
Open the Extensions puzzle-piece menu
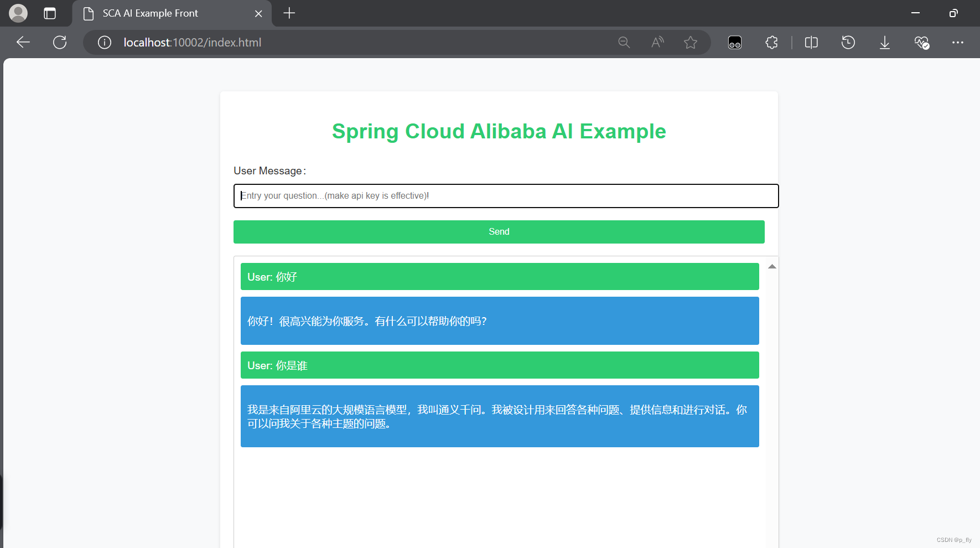tap(771, 43)
